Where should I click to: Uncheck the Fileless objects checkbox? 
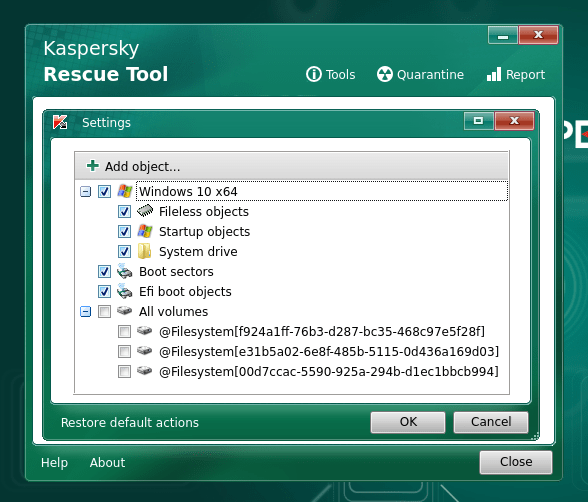(124, 211)
